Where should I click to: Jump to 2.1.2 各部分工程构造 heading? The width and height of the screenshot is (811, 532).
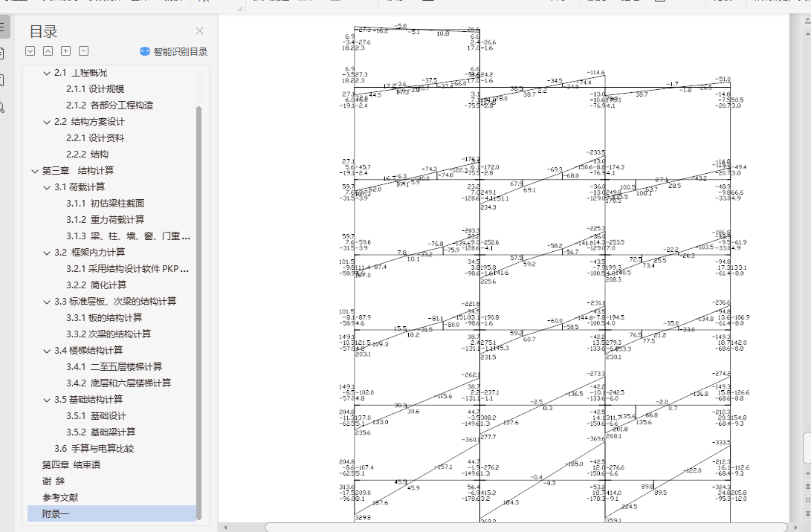click(110, 105)
